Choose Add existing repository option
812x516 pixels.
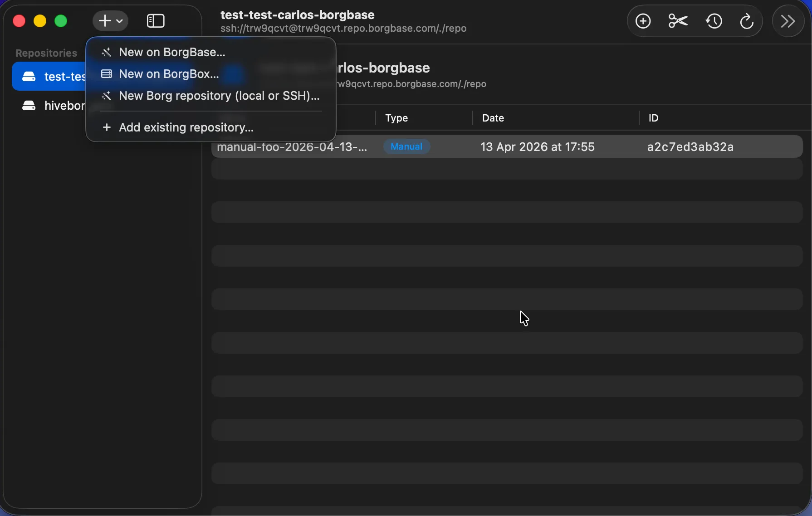[x=186, y=127]
